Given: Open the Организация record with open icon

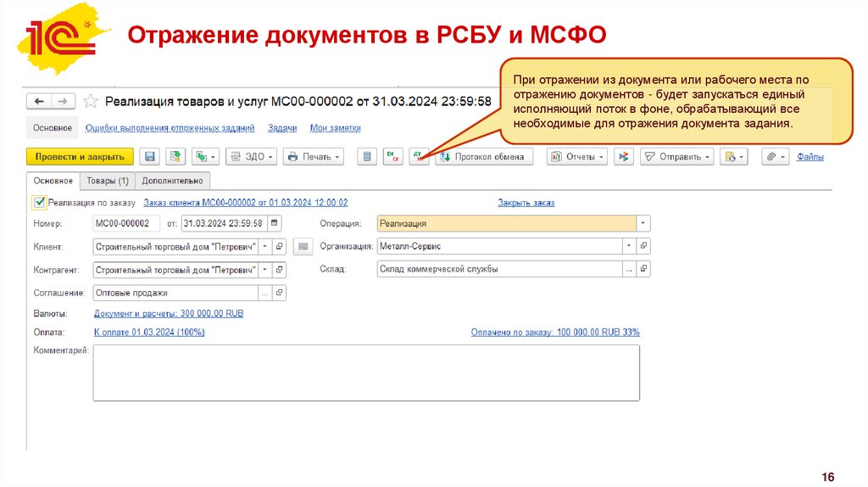Looking at the screenshot, I should click(643, 246).
